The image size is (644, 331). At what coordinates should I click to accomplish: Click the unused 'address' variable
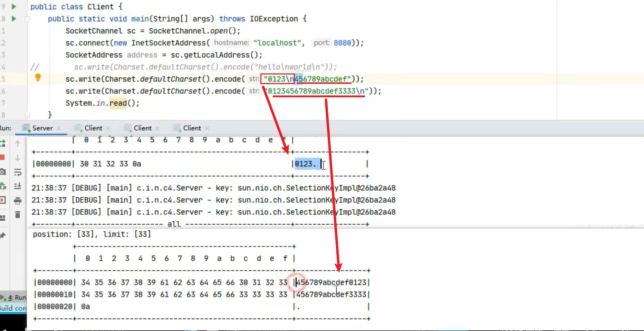click(x=142, y=55)
